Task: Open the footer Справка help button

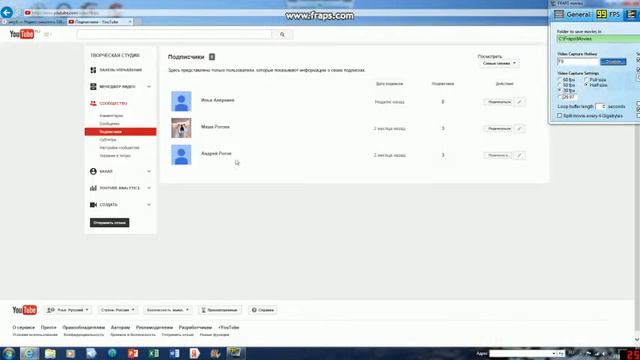Action: 262,310
